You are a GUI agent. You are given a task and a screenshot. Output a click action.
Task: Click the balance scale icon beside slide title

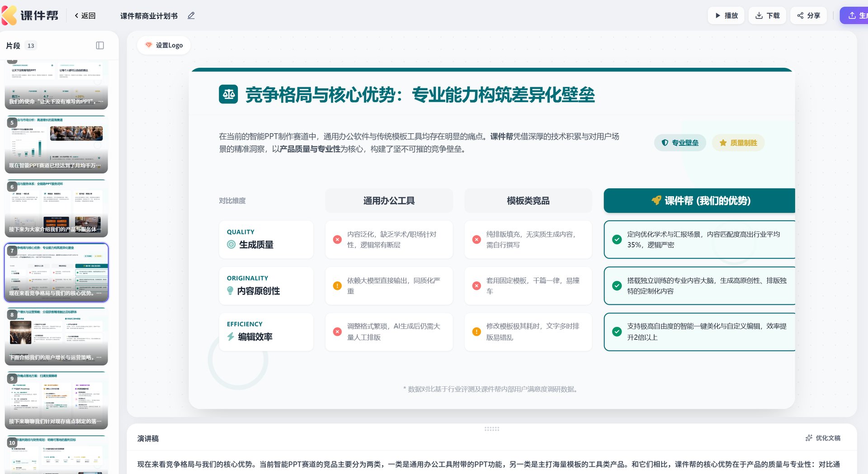228,94
